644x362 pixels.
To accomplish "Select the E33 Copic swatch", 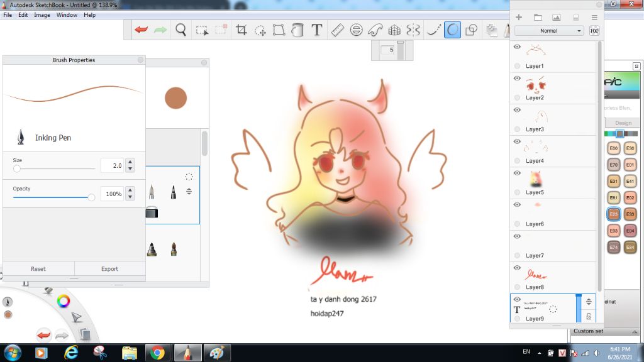I will (x=630, y=214).
